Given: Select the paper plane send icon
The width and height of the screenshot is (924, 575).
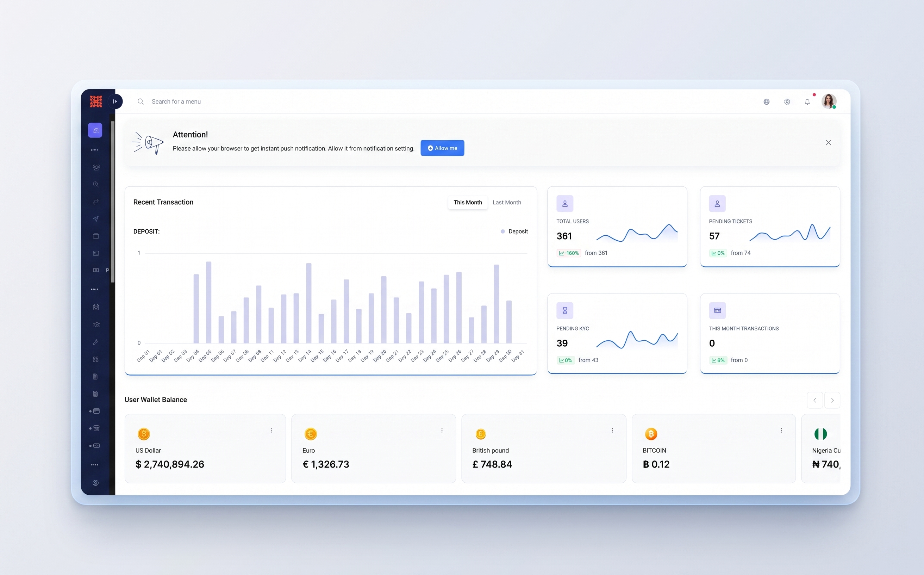Looking at the screenshot, I should (96, 219).
